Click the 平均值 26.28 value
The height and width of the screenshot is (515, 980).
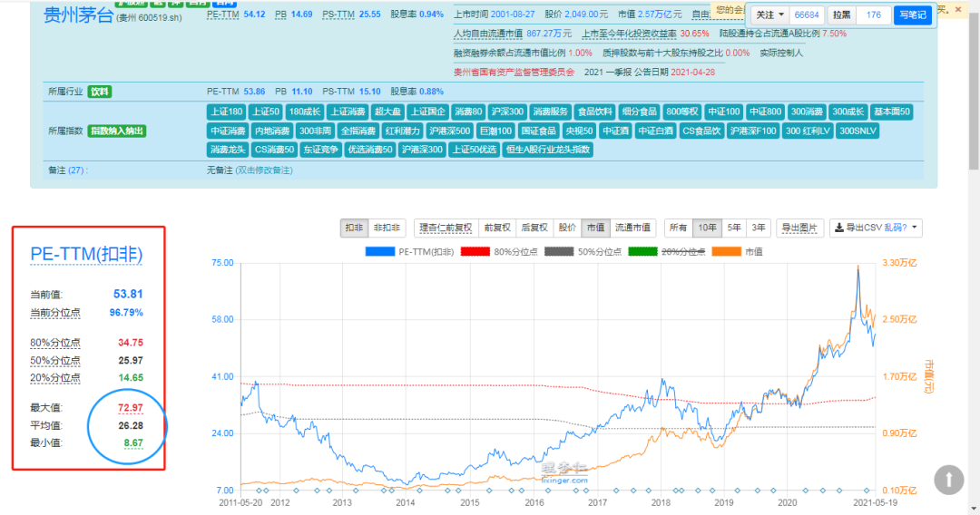(130, 426)
